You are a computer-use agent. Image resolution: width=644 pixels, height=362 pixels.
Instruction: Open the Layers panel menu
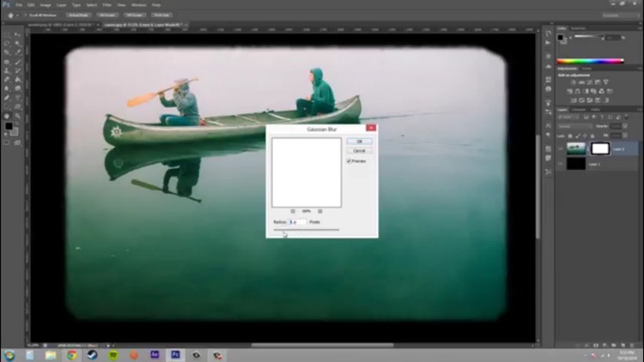[640, 110]
